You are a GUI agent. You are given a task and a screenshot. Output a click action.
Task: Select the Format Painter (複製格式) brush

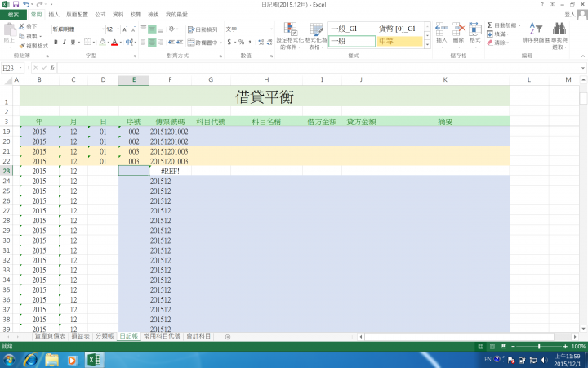click(22, 46)
